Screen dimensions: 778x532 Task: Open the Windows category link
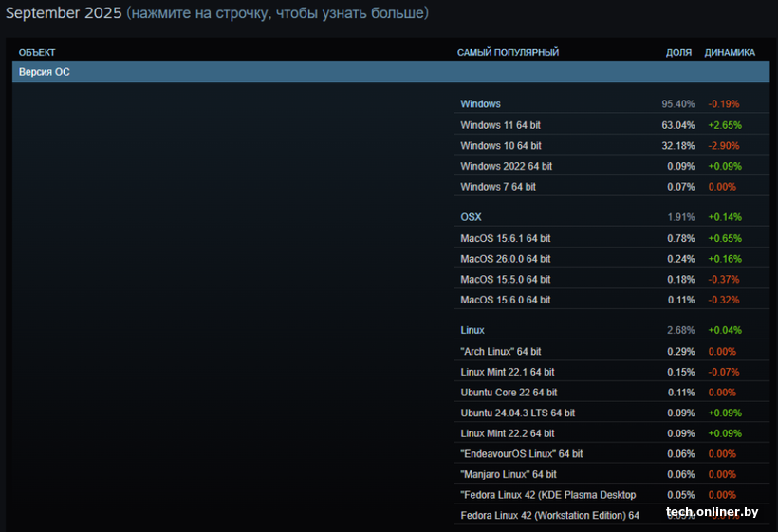480,104
